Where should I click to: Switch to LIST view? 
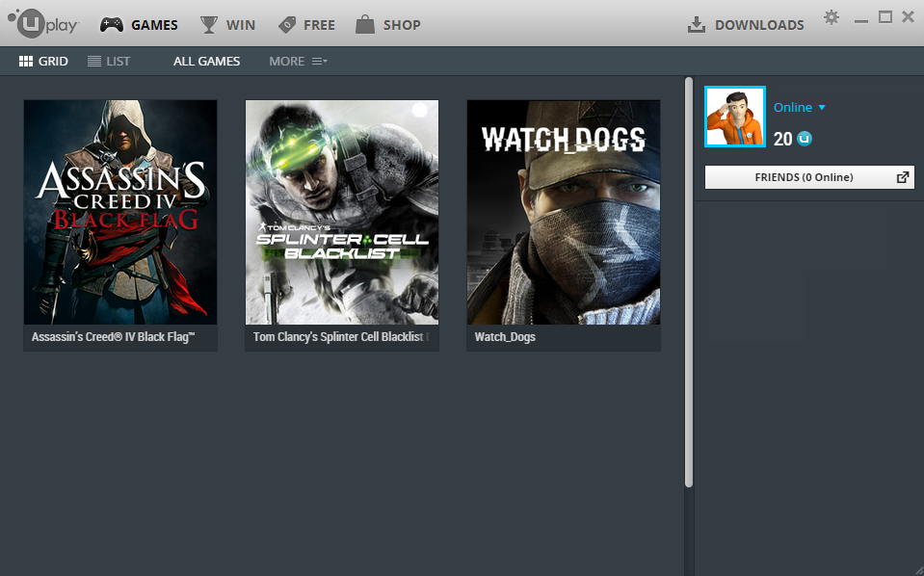(x=109, y=62)
